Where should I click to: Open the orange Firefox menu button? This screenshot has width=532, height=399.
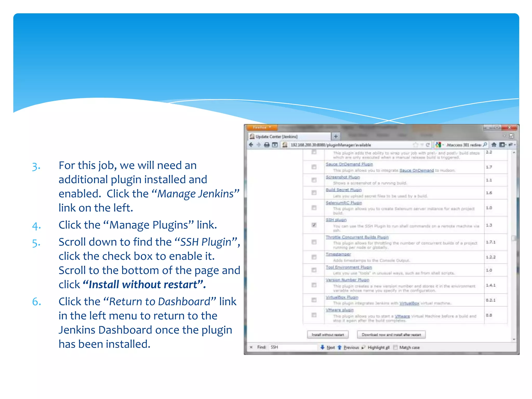click(x=262, y=127)
